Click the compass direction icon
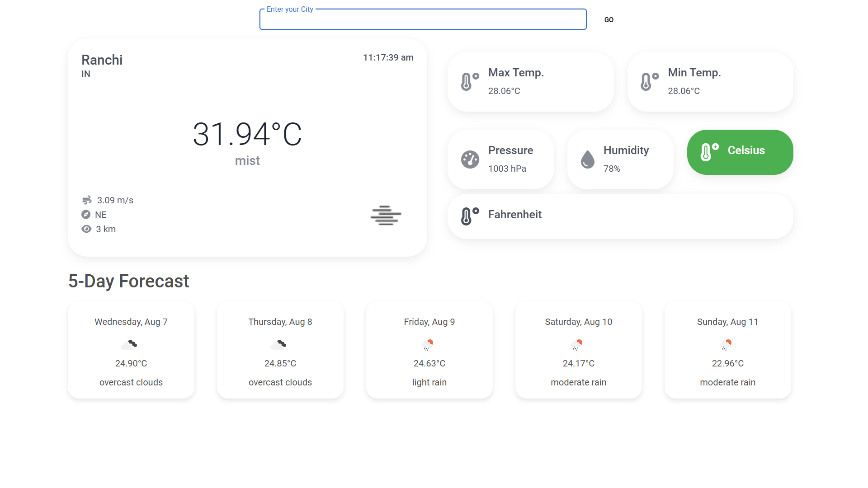This screenshot has width=868, height=488. tap(86, 215)
